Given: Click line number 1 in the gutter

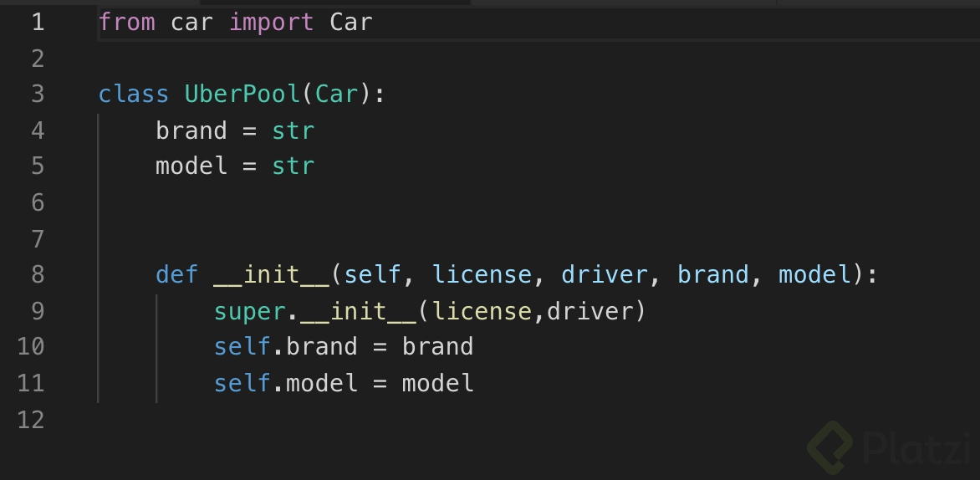Looking at the screenshot, I should [38, 23].
